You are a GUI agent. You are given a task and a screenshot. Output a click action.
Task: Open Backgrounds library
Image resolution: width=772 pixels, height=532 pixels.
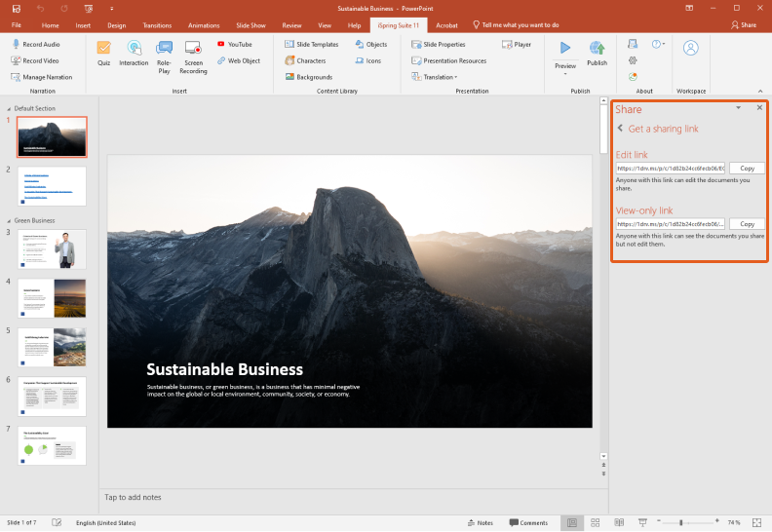[x=309, y=77]
